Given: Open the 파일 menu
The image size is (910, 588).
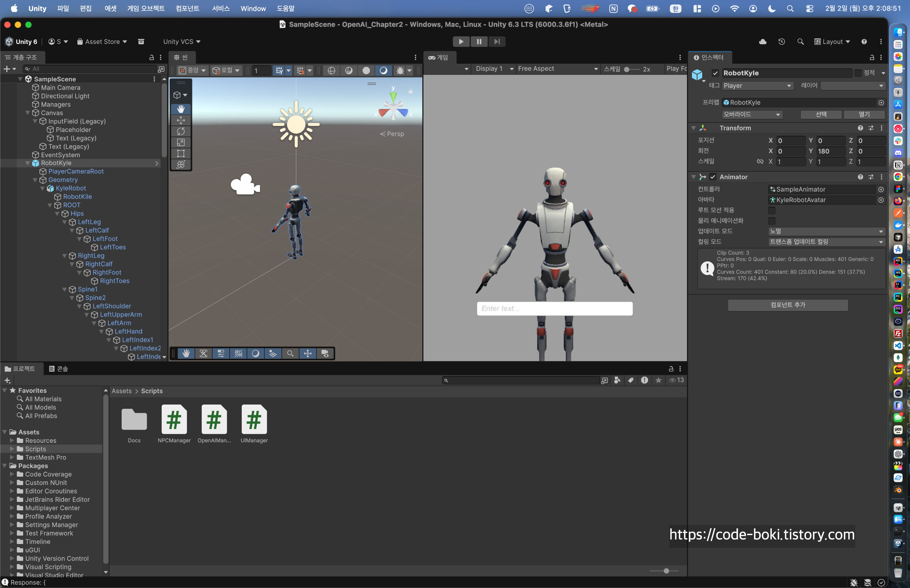Looking at the screenshot, I should (x=63, y=8).
